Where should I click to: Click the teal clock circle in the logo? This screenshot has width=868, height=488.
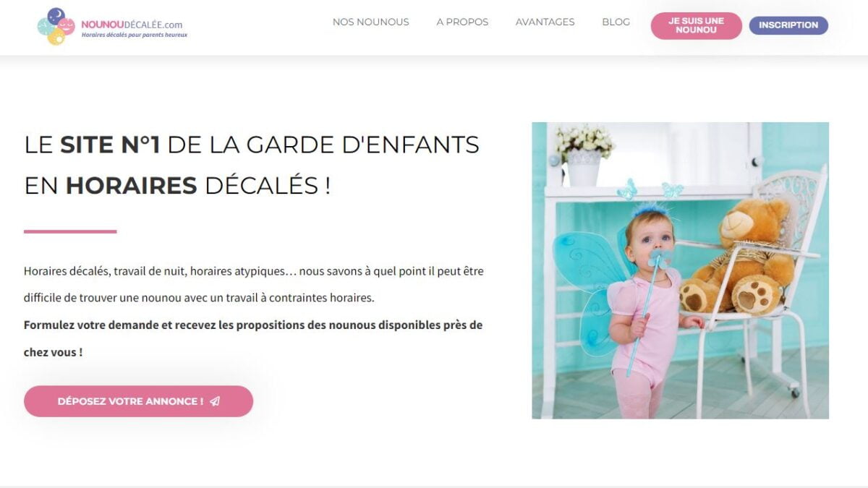pyautogui.click(x=46, y=26)
